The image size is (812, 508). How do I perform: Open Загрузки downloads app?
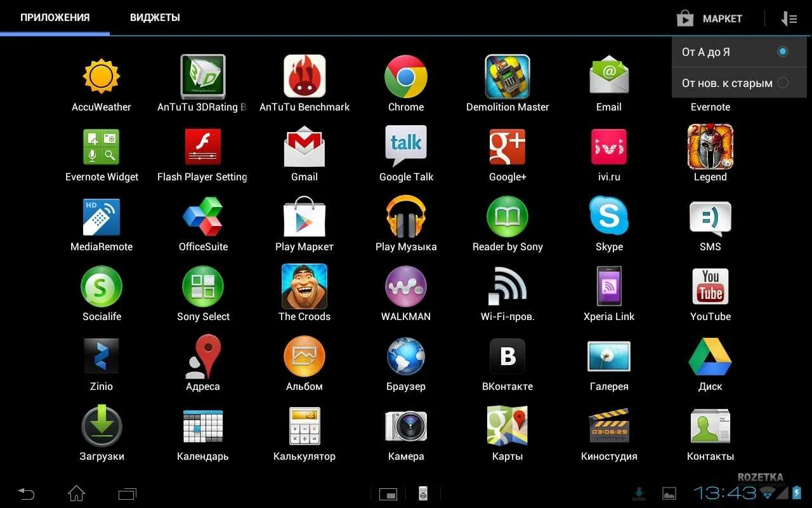[101, 426]
